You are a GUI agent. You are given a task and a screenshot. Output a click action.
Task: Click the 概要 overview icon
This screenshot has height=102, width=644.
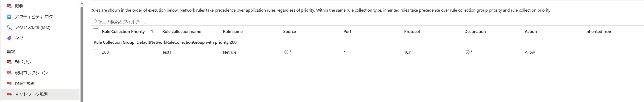pos(9,6)
